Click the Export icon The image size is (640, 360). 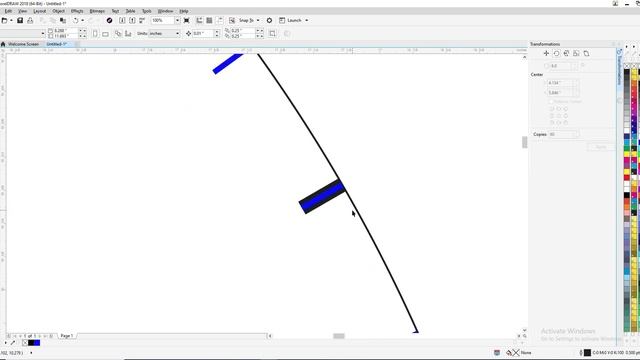click(x=132, y=20)
